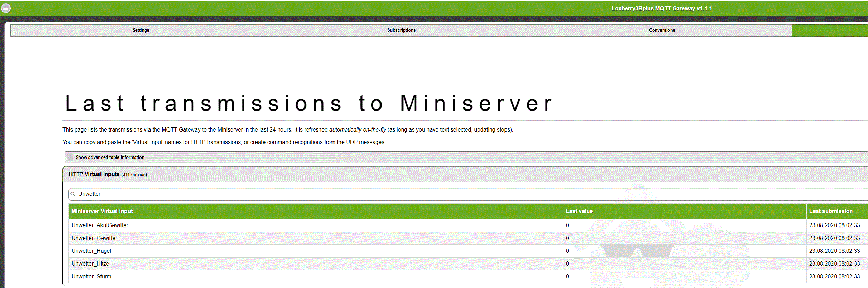Click the Last transmissions to Miniserver heading
The width and height of the screenshot is (868, 288).
pyautogui.click(x=309, y=103)
